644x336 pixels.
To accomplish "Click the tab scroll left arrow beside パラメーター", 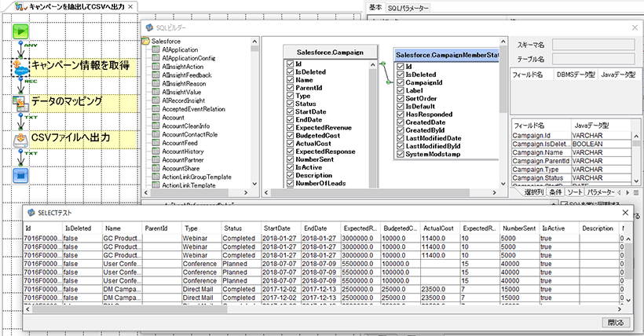I will point(619,192).
